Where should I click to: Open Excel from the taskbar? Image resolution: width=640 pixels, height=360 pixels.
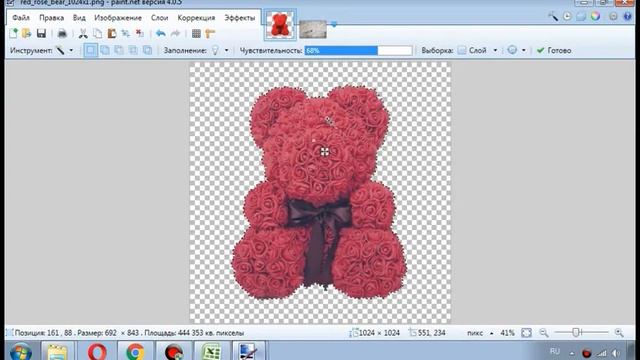211,352
